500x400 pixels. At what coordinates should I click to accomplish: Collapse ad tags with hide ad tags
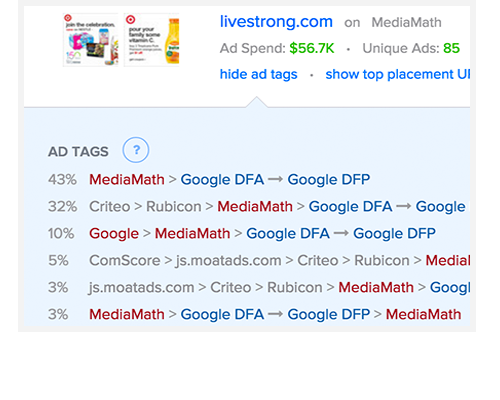click(258, 74)
